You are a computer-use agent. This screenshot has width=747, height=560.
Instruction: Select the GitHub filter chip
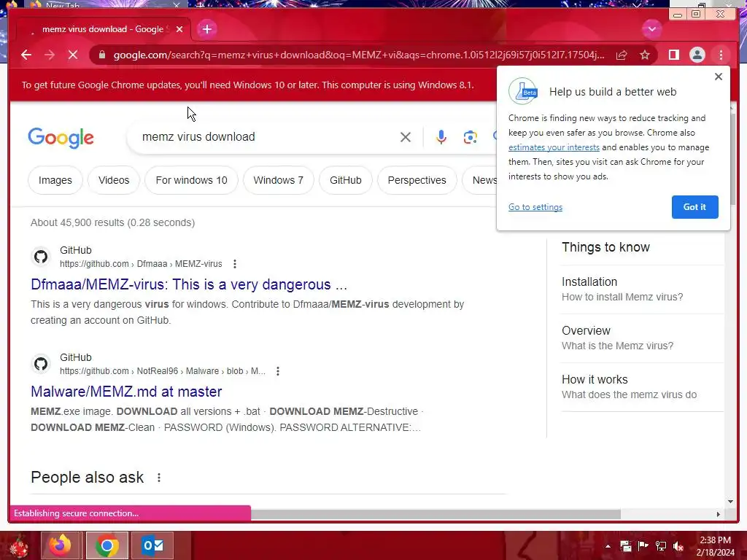(345, 181)
